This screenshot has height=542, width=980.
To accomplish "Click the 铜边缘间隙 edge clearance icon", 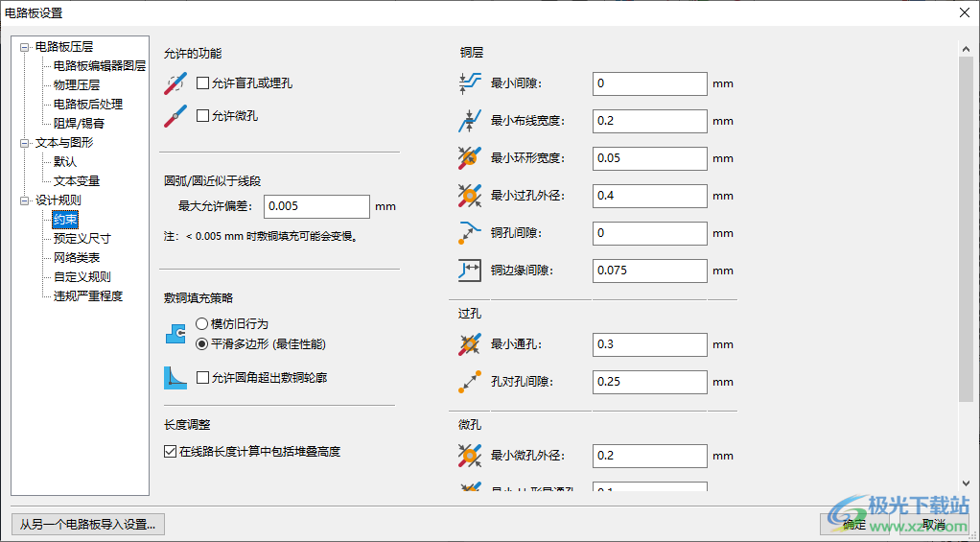I will pyautogui.click(x=469, y=271).
